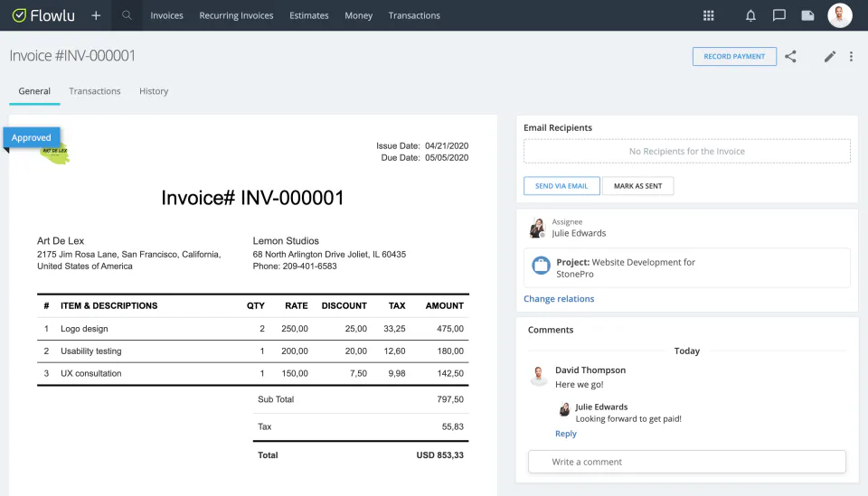Open the apps grid menu

pyautogui.click(x=709, y=15)
